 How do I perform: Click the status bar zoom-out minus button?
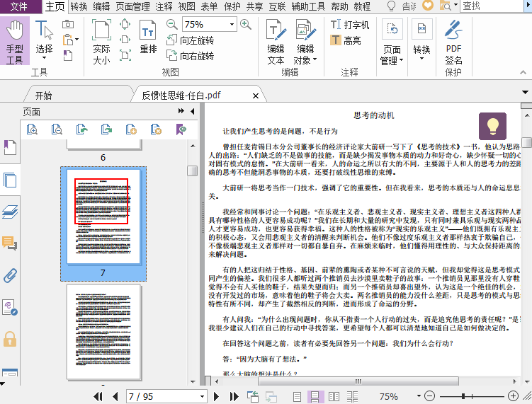[430, 396]
